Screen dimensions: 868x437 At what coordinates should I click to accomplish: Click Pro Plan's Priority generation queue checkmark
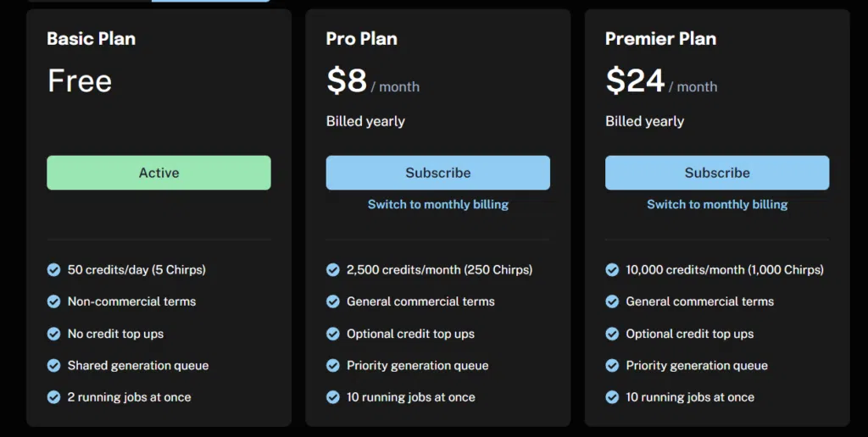tap(332, 366)
